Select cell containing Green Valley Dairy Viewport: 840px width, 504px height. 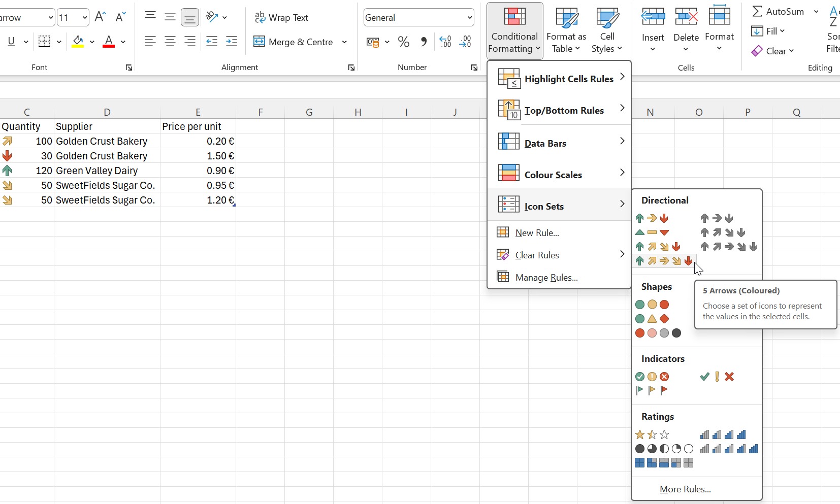[107, 171]
